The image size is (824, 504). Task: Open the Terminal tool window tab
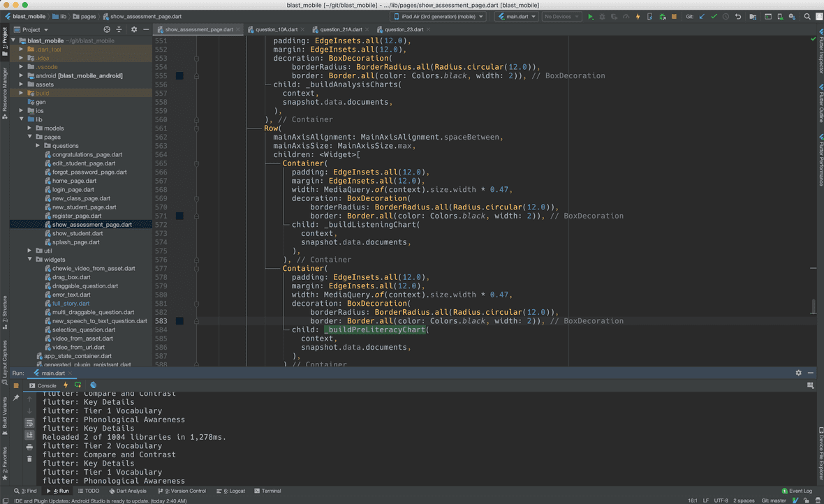pyautogui.click(x=267, y=491)
